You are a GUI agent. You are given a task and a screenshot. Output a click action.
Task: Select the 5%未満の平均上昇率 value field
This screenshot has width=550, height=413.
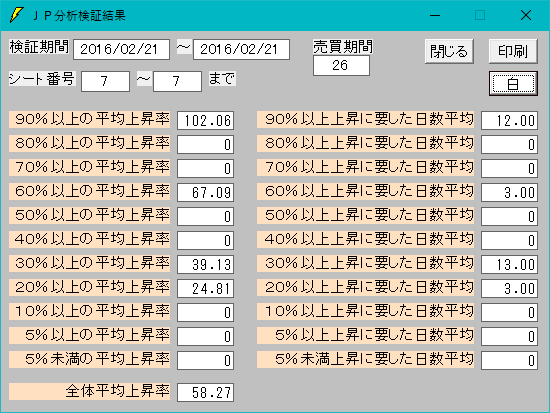(x=206, y=360)
